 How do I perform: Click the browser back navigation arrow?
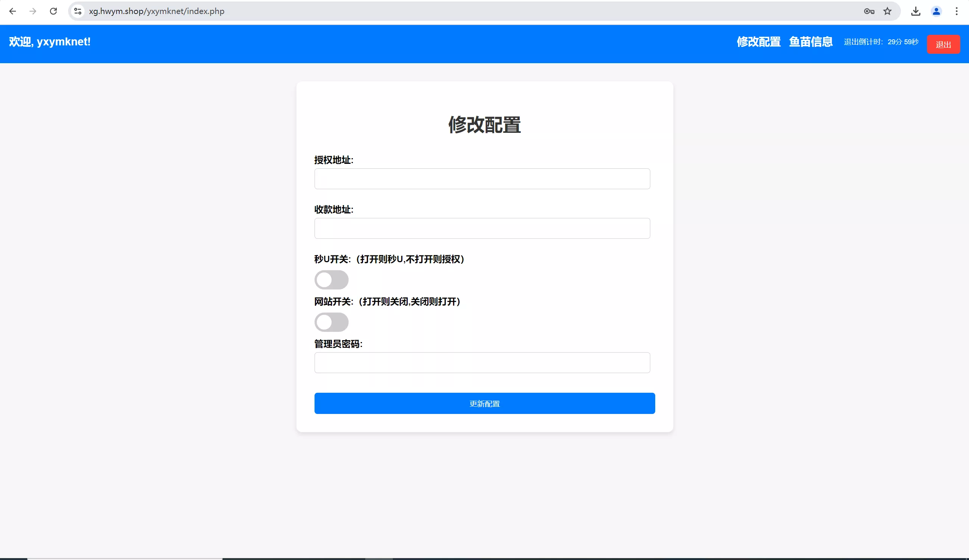click(x=13, y=11)
